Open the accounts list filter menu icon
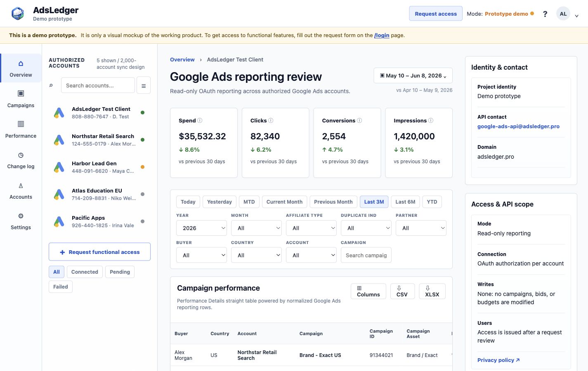Image resolution: width=588 pixels, height=371 pixels. tap(144, 85)
